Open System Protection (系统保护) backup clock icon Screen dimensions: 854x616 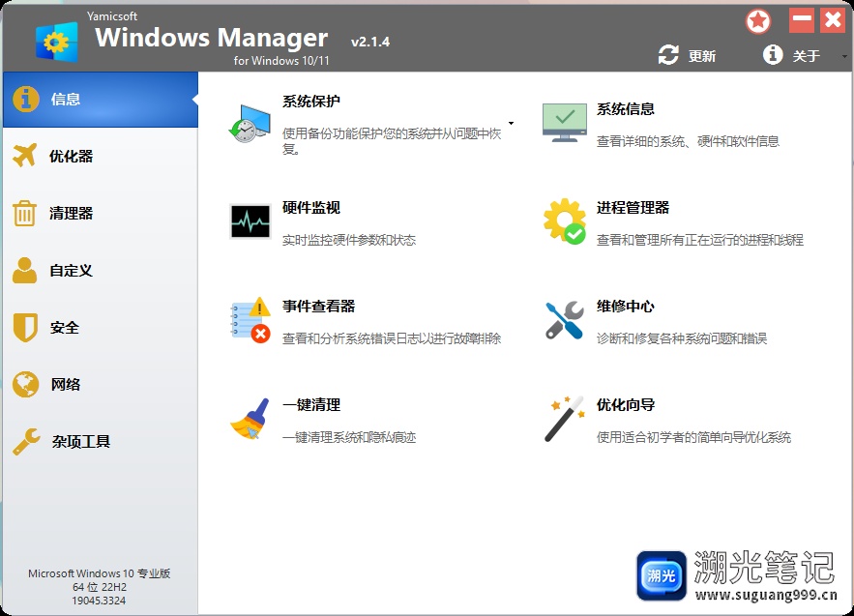250,124
